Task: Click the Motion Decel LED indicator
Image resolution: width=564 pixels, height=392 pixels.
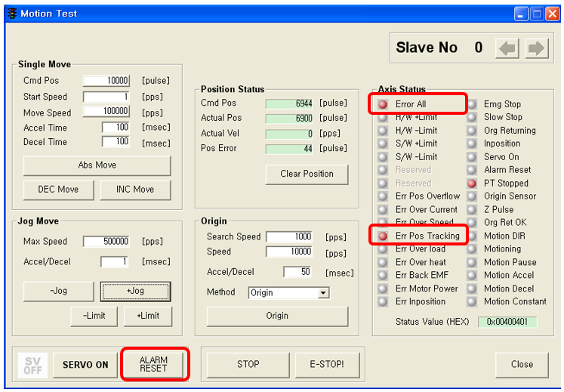Action: pyautogui.click(x=472, y=289)
